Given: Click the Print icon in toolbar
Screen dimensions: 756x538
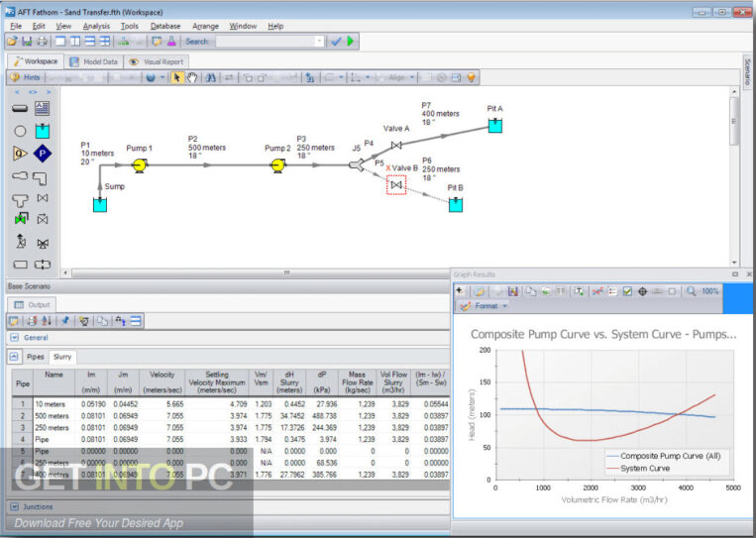Looking at the screenshot, I should click(42, 42).
